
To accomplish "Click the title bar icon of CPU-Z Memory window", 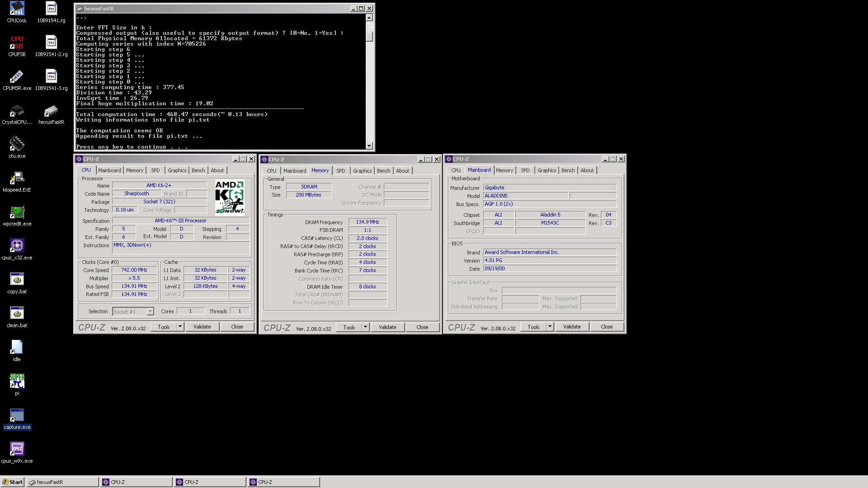I will pos(264,160).
